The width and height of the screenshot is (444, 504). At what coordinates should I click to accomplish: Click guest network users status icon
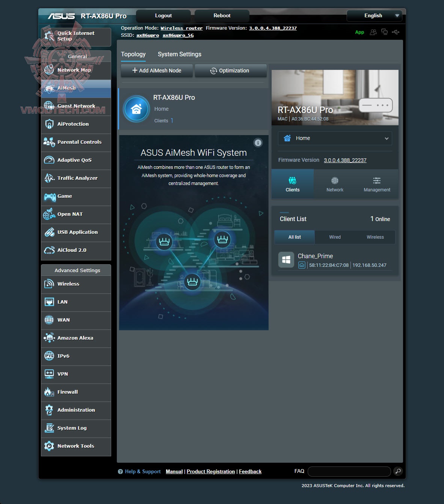(x=373, y=32)
